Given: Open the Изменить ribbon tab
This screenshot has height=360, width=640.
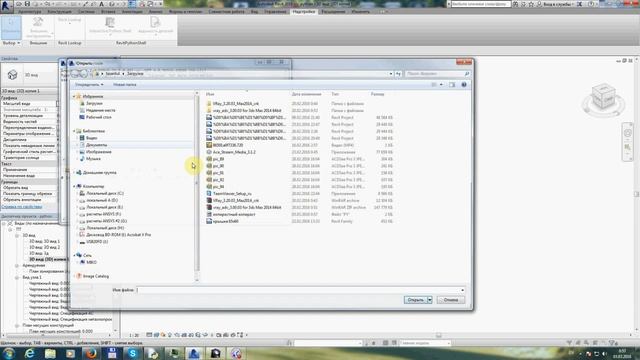Looking at the screenshot, I should coord(360,11).
